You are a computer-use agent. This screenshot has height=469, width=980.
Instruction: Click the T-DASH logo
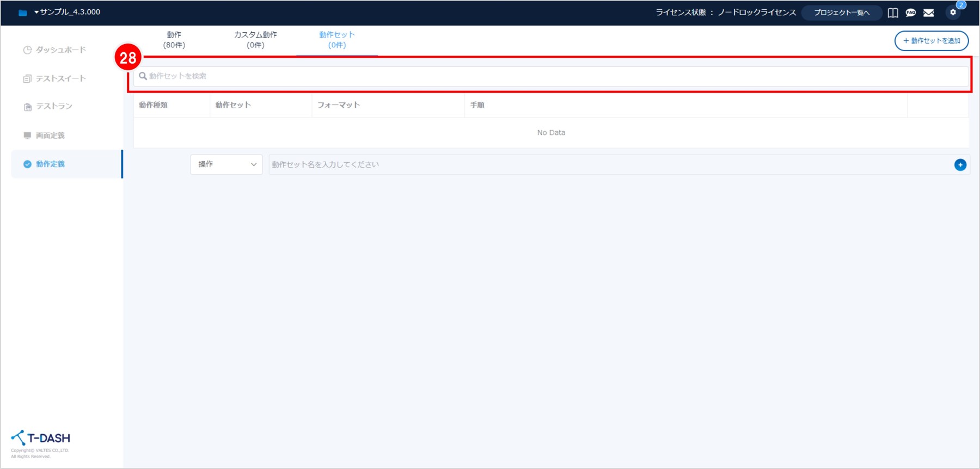pyautogui.click(x=41, y=438)
